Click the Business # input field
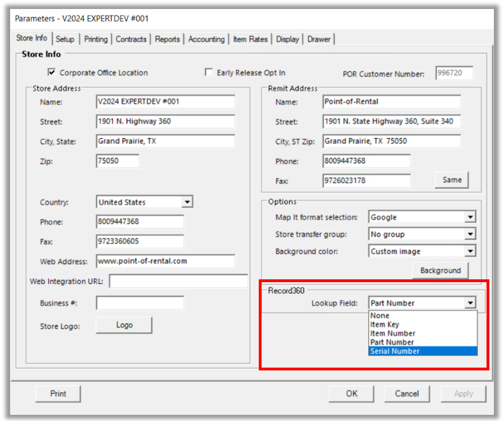 tap(139, 303)
